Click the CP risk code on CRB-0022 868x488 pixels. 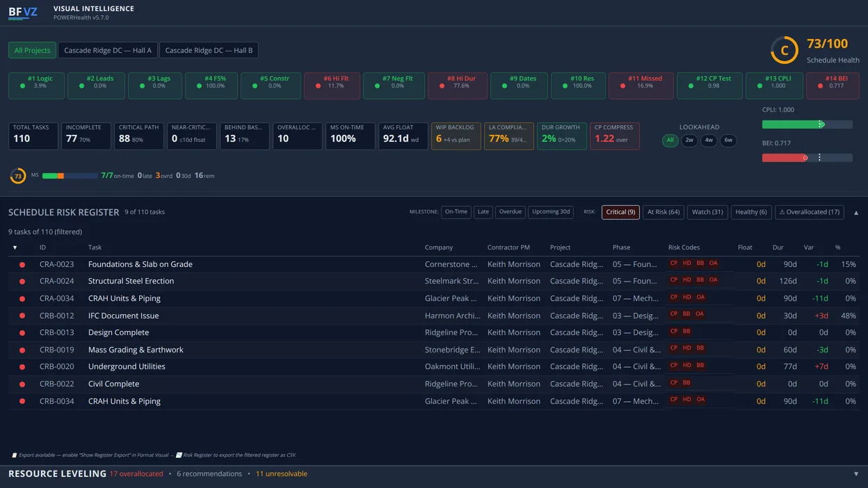point(673,383)
